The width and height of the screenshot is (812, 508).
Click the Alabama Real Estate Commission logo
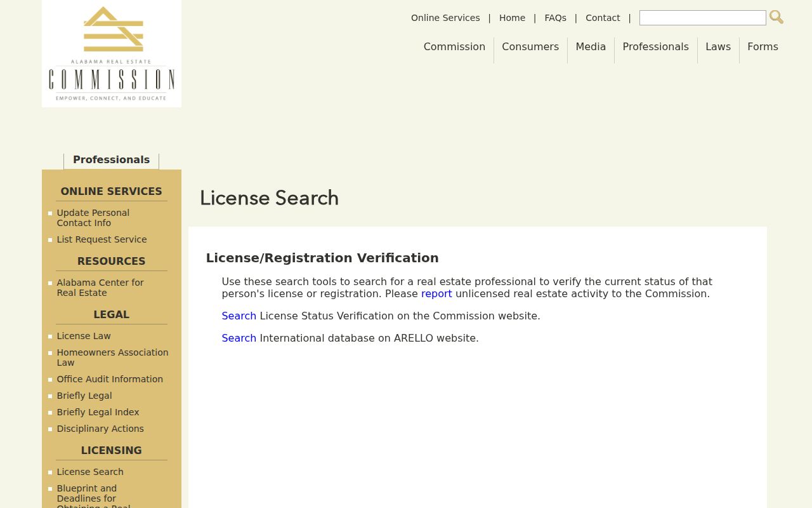[x=112, y=53]
